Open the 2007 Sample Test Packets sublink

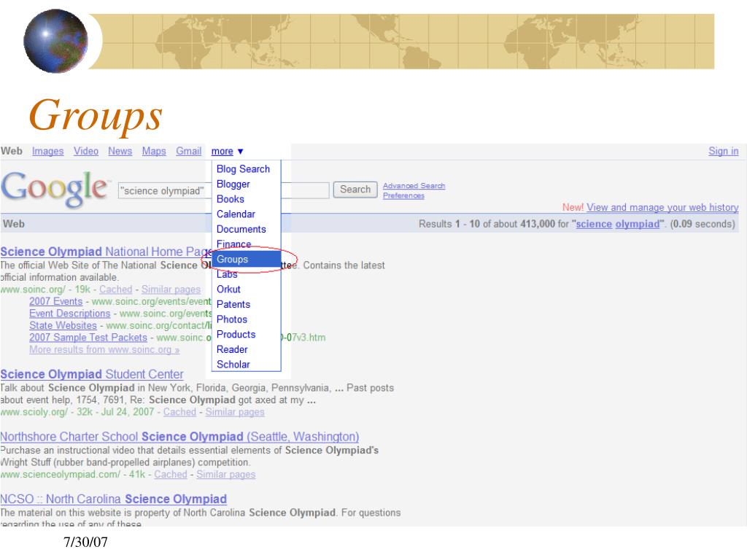(88, 337)
